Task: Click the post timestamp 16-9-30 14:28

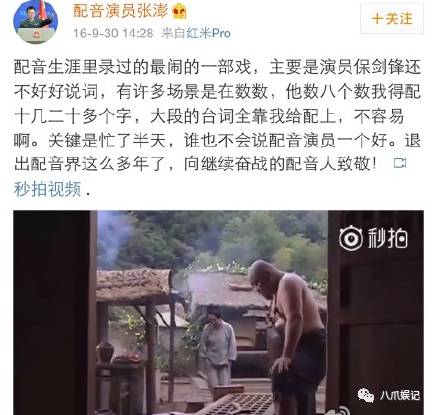Action: (113, 33)
